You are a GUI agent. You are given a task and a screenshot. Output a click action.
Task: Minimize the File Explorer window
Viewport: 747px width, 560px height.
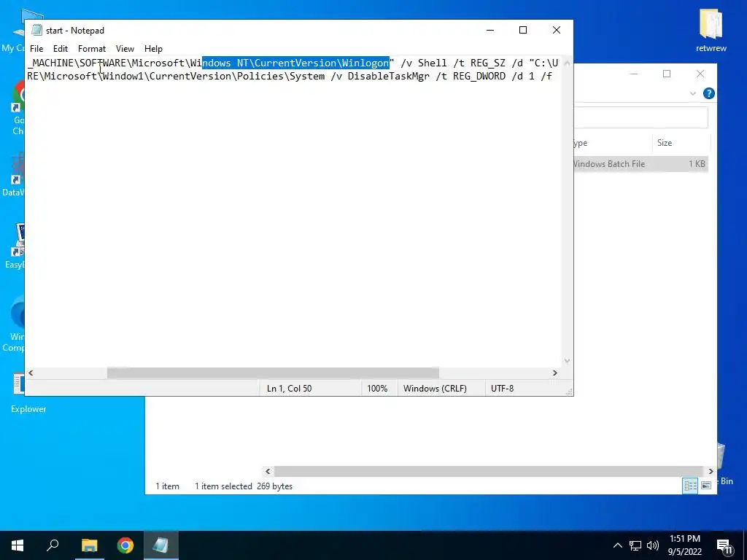tap(634, 74)
